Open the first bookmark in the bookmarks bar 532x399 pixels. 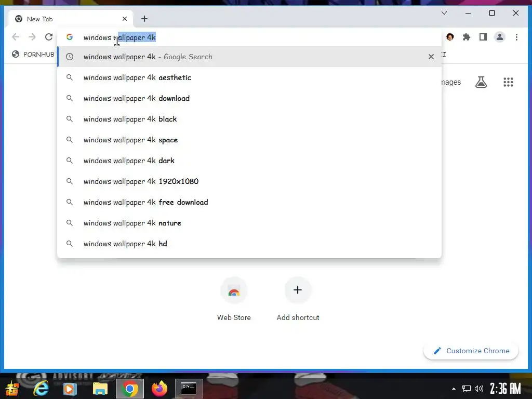coord(33,54)
